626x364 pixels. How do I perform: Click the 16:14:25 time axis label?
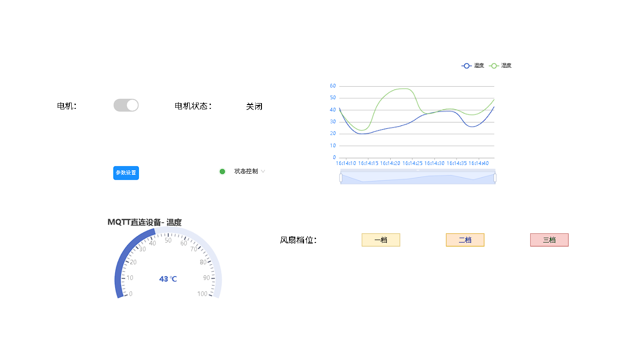pos(412,164)
